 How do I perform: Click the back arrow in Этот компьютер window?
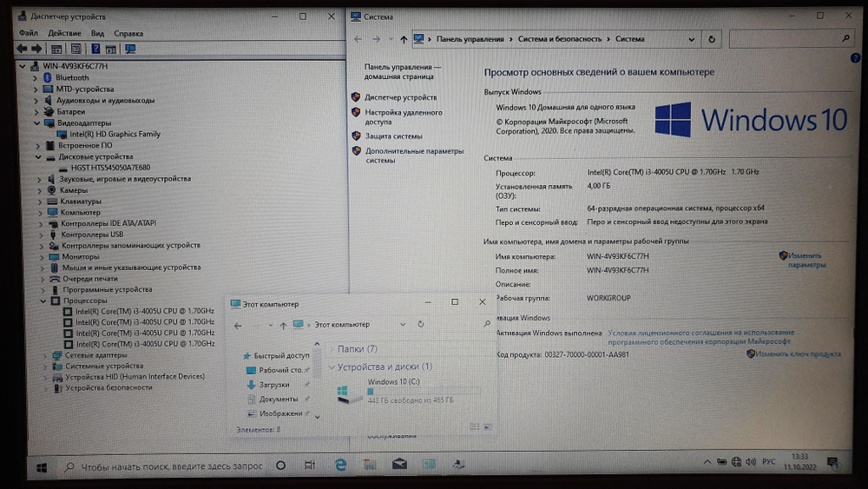(x=238, y=326)
